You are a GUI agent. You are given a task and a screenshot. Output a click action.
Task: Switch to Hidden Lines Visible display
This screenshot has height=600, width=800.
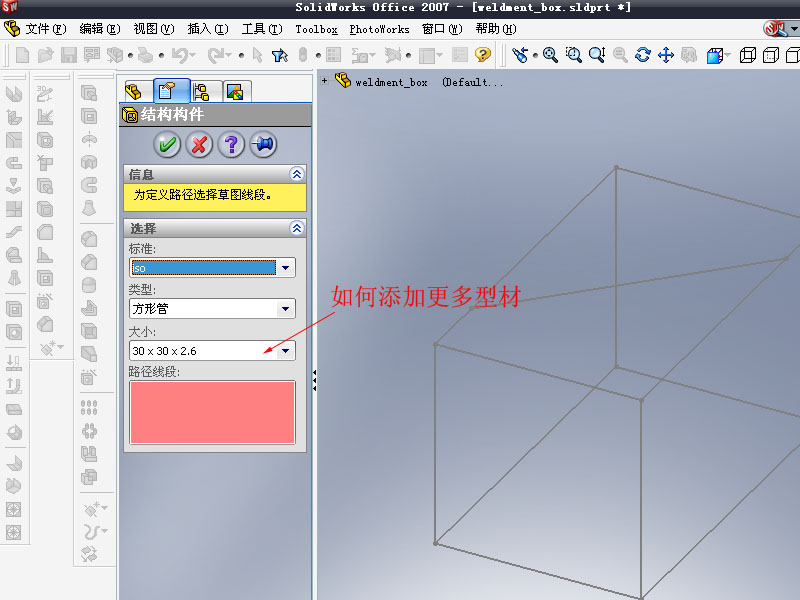(x=770, y=55)
